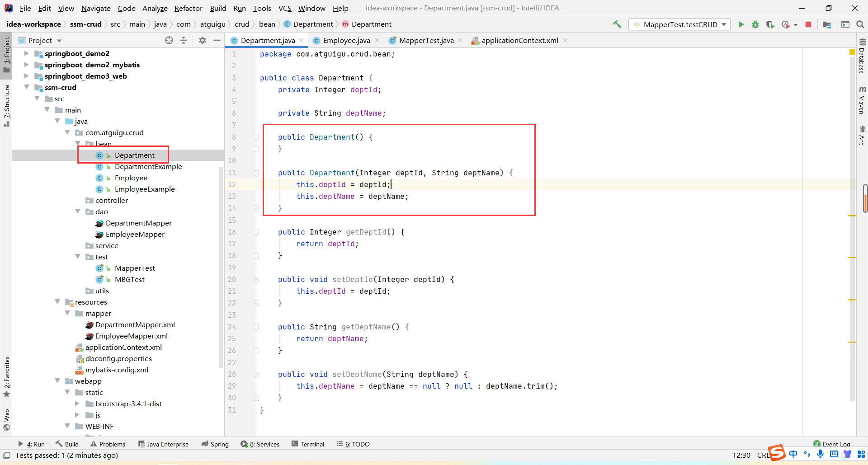This screenshot has height=465, width=868.
Task: Collapse the dao package folder
Action: [78, 211]
